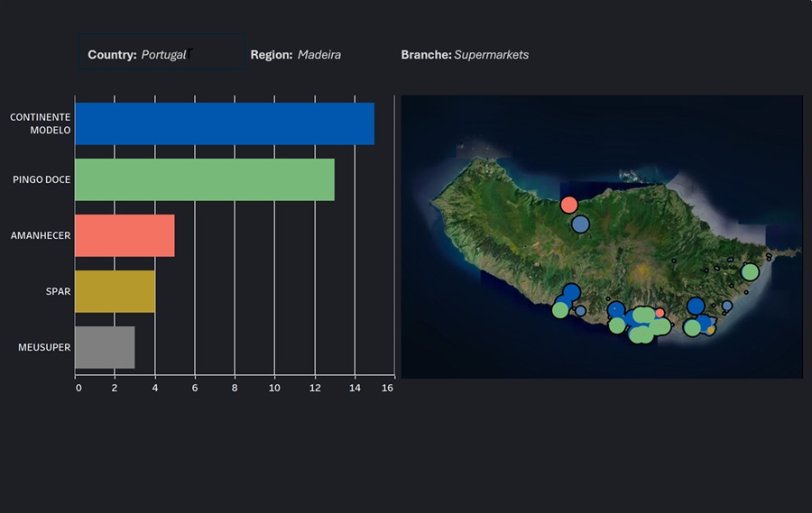Select the green Pingo Doce bar

204,179
